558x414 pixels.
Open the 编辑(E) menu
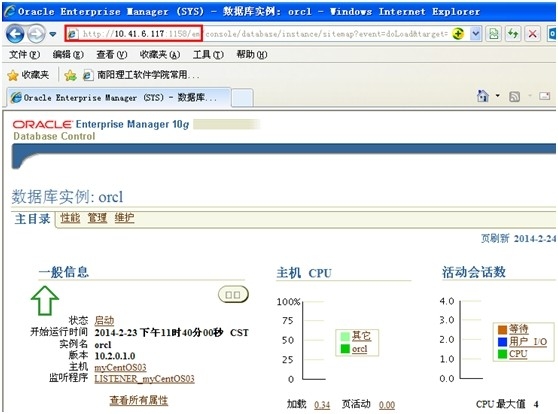(x=68, y=54)
